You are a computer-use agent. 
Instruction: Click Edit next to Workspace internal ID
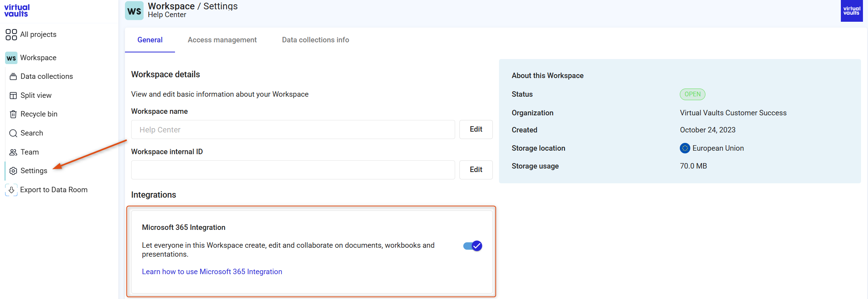coord(476,170)
